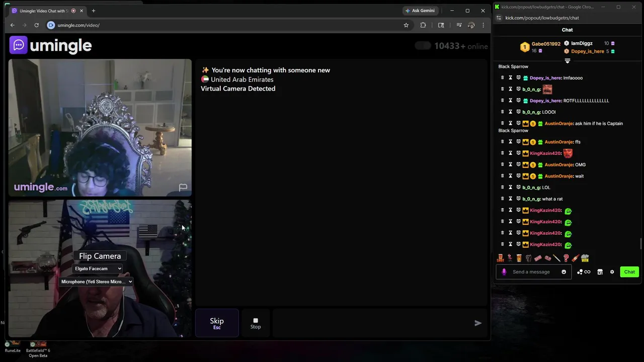Click the stranger's video feed
This screenshot has width=644, height=362.
(x=100, y=128)
